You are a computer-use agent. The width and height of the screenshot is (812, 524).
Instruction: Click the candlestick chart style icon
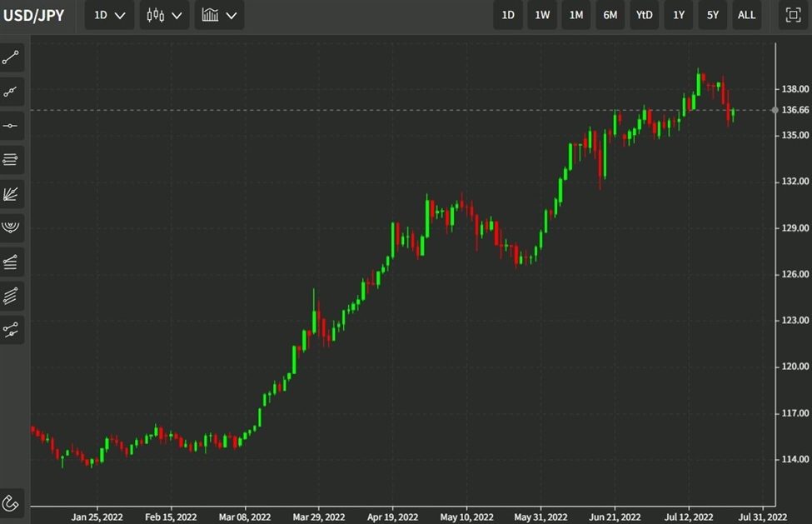154,15
